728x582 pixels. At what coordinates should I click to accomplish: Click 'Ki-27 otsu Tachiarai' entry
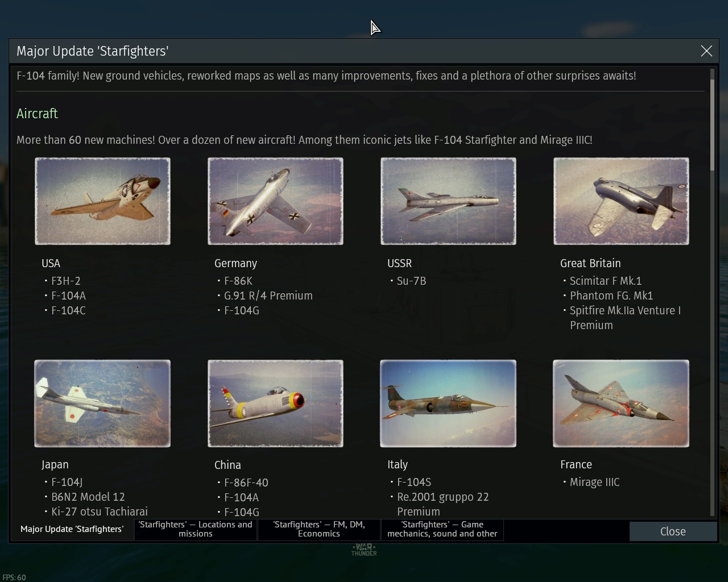click(100, 512)
